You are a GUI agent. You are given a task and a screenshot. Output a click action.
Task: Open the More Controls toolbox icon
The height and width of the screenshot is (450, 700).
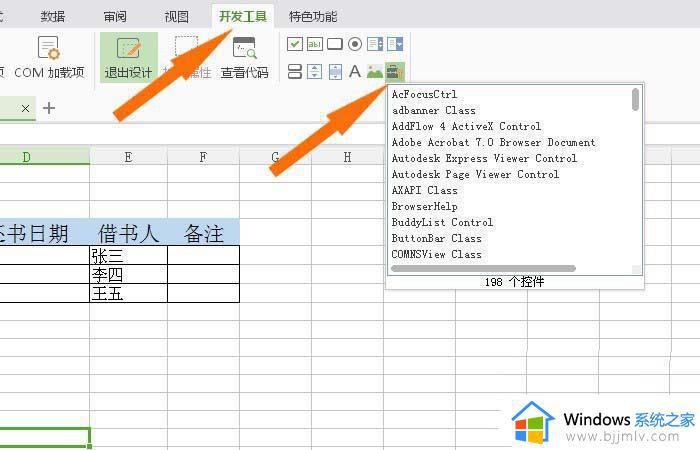(x=395, y=71)
